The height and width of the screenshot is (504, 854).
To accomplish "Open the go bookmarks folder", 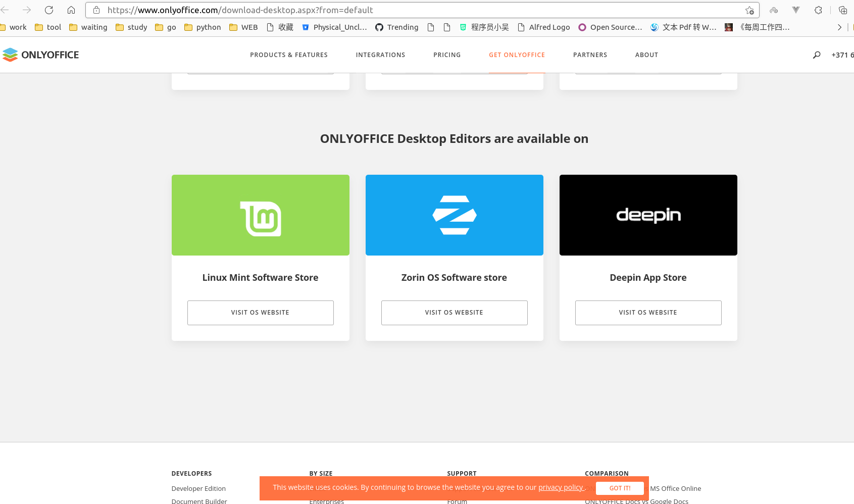I will point(166,27).
